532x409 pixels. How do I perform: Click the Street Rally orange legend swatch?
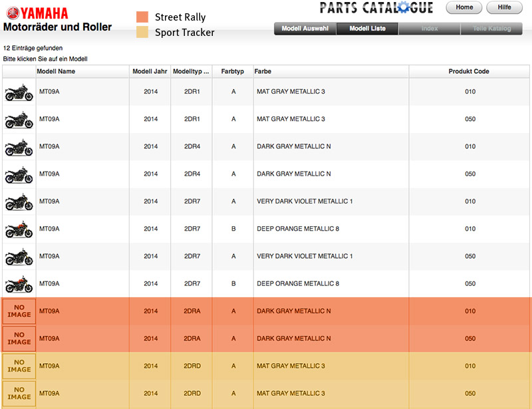(142, 17)
